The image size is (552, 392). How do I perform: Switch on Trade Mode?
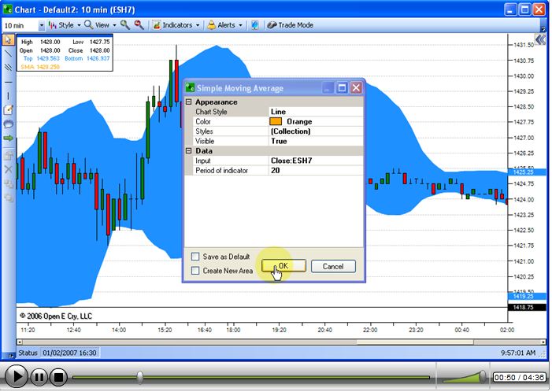tap(290, 25)
